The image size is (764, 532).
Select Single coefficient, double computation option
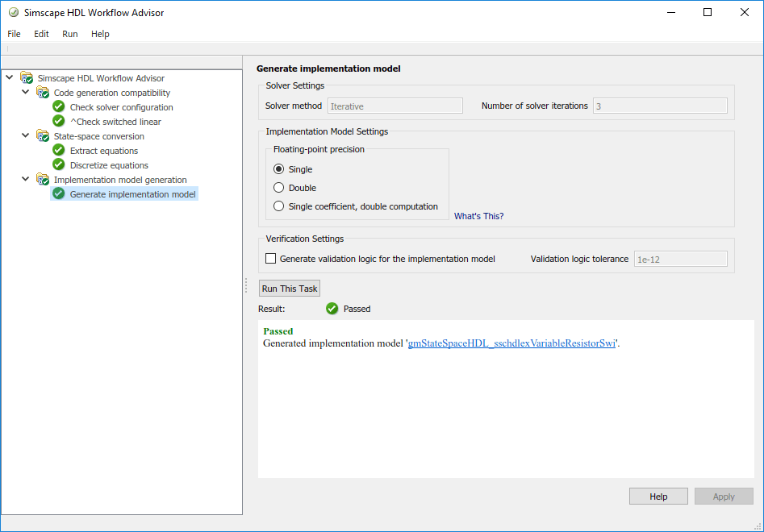click(279, 206)
